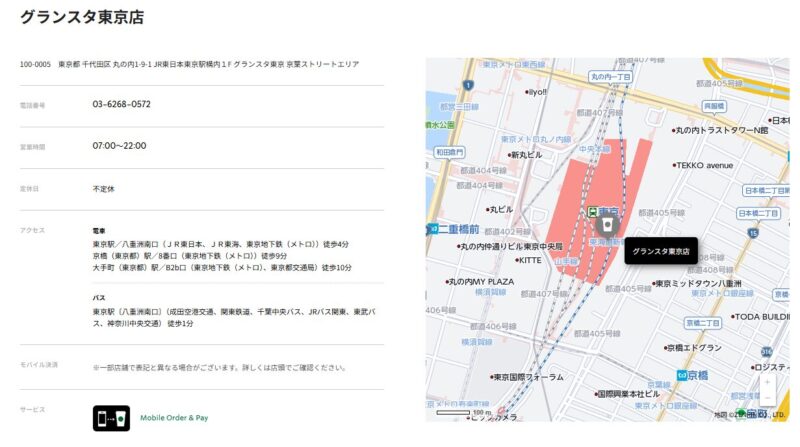Viewport: 800px width, 447px height.
Task: Click the 丸ビル label on map
Action: [499, 209]
